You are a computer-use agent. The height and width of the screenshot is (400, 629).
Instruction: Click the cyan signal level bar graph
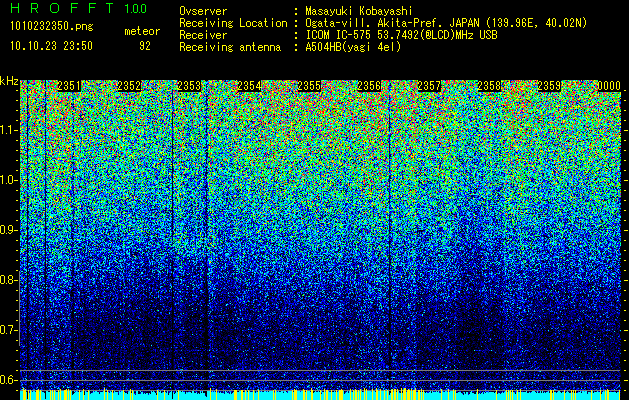coord(320,394)
